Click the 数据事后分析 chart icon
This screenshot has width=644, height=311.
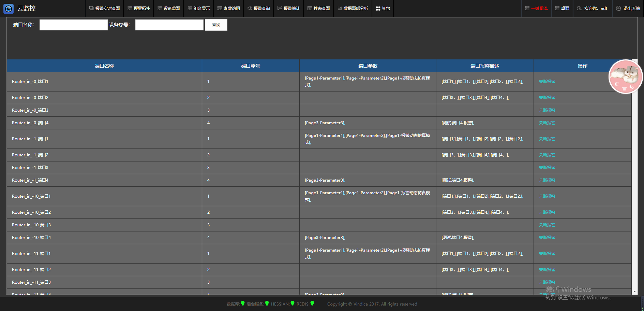click(340, 9)
